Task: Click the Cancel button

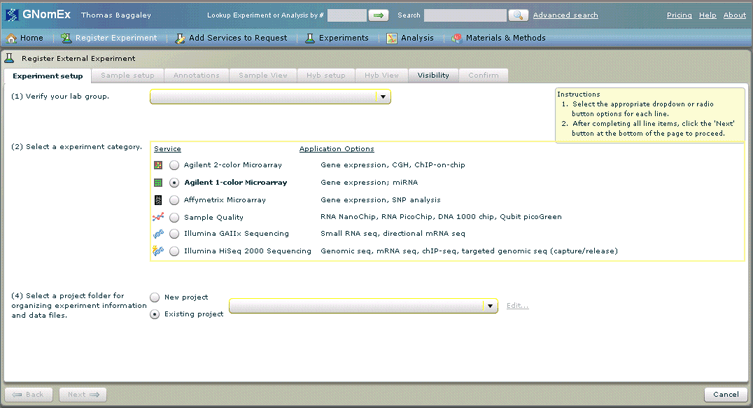Action: pos(726,395)
